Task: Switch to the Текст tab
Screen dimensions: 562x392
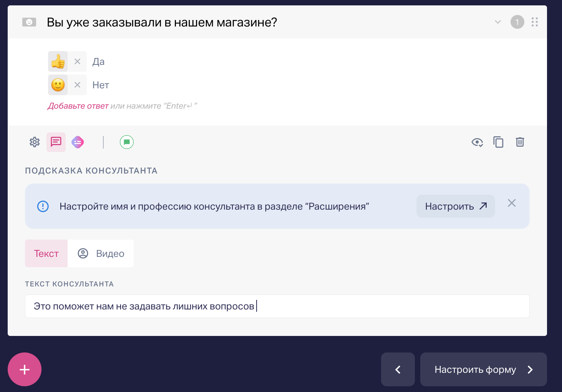Action: click(46, 253)
